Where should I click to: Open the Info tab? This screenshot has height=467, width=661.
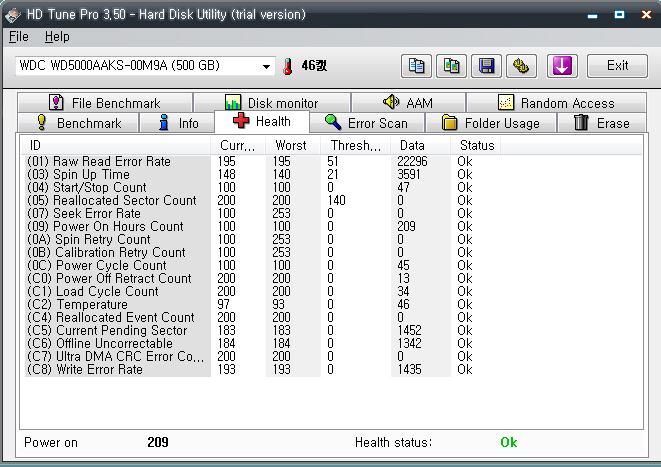click(177, 123)
